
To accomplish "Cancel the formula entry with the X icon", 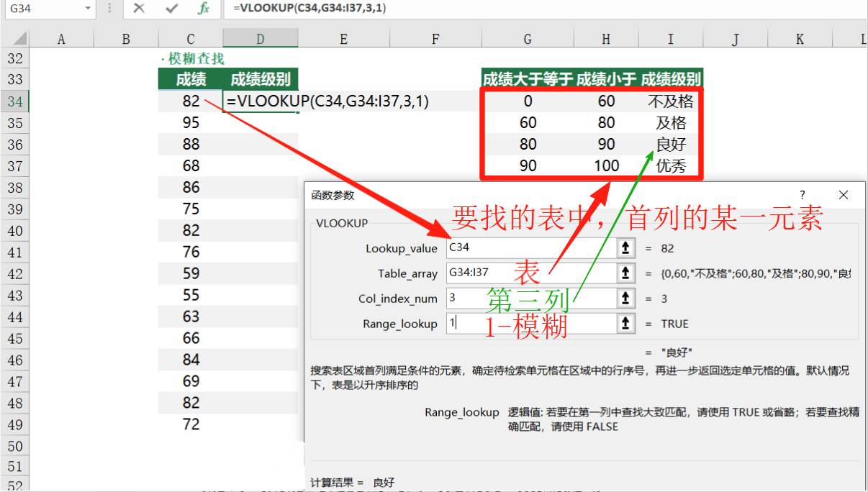I will point(139,9).
